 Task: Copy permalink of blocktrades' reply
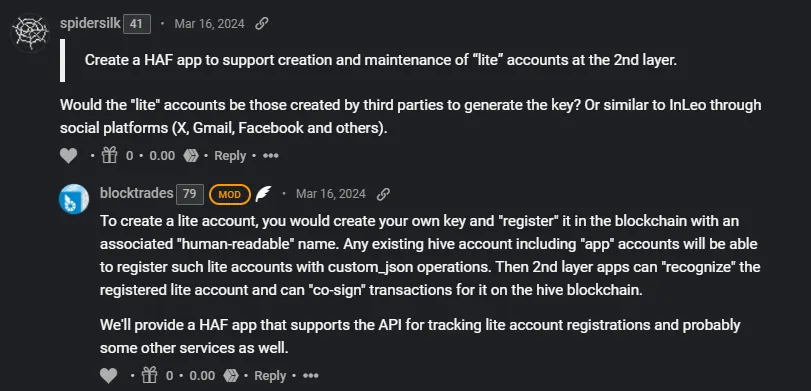point(383,194)
